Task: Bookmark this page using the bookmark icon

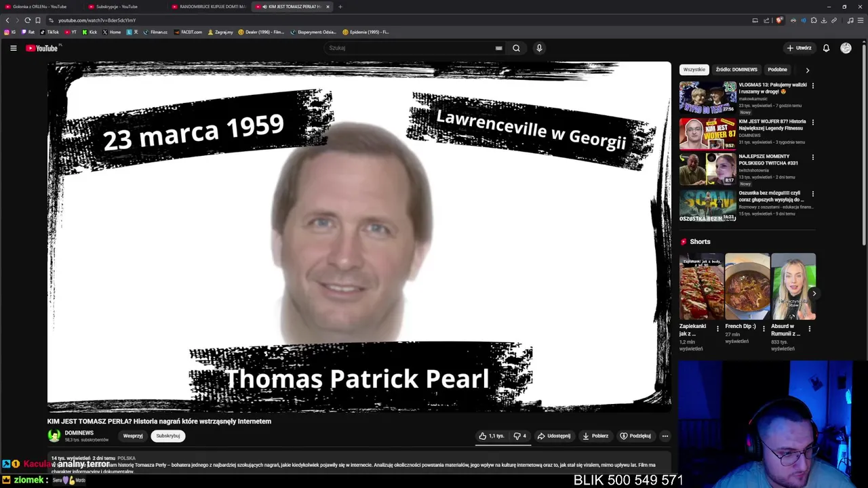Action: tap(37, 20)
